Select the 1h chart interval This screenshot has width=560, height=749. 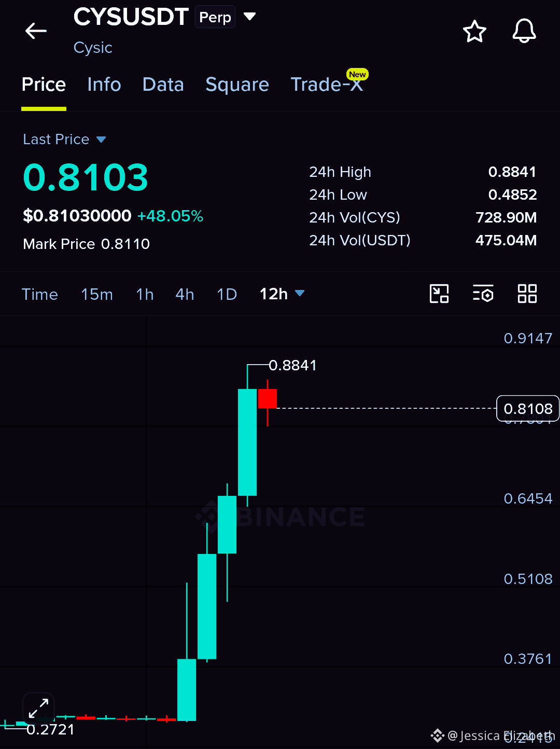coord(145,294)
